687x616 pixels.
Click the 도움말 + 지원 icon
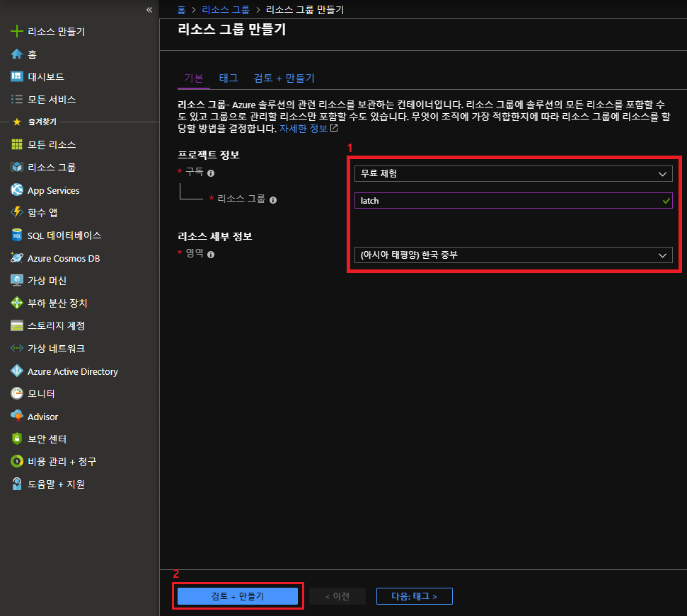click(17, 484)
